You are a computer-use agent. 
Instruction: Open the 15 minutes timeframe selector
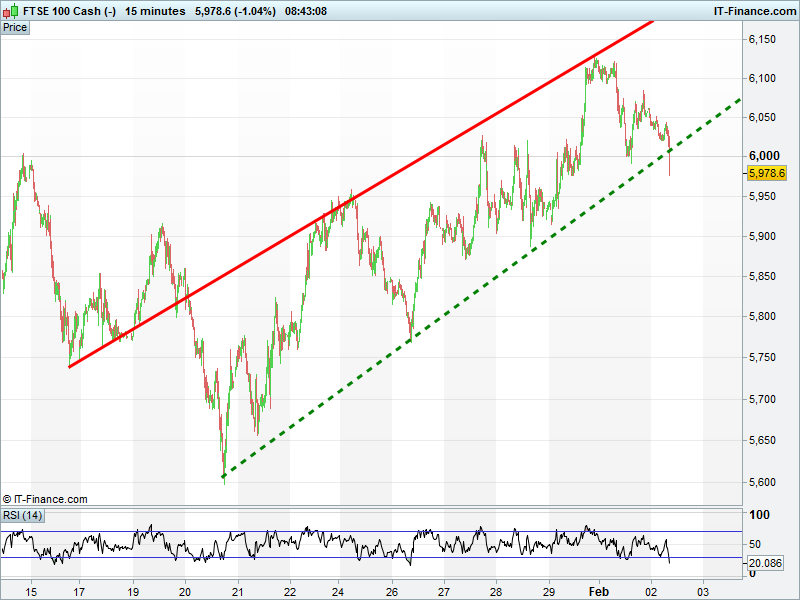point(155,10)
